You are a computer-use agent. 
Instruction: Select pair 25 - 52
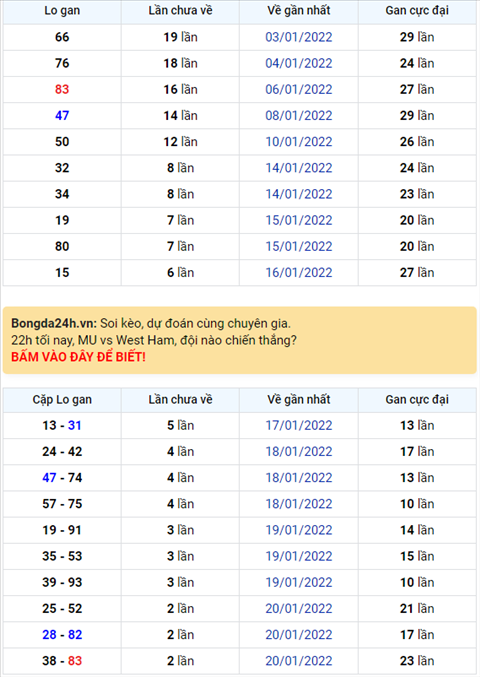(x=62, y=609)
